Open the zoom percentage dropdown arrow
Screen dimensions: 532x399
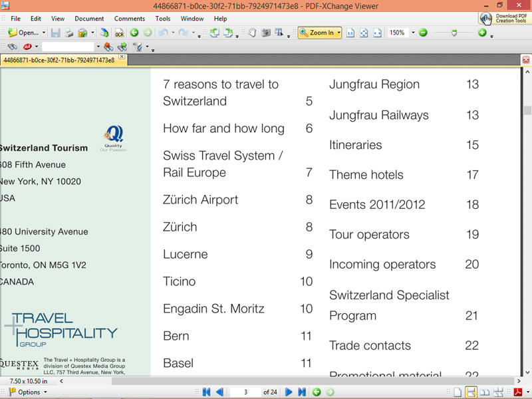pos(413,33)
